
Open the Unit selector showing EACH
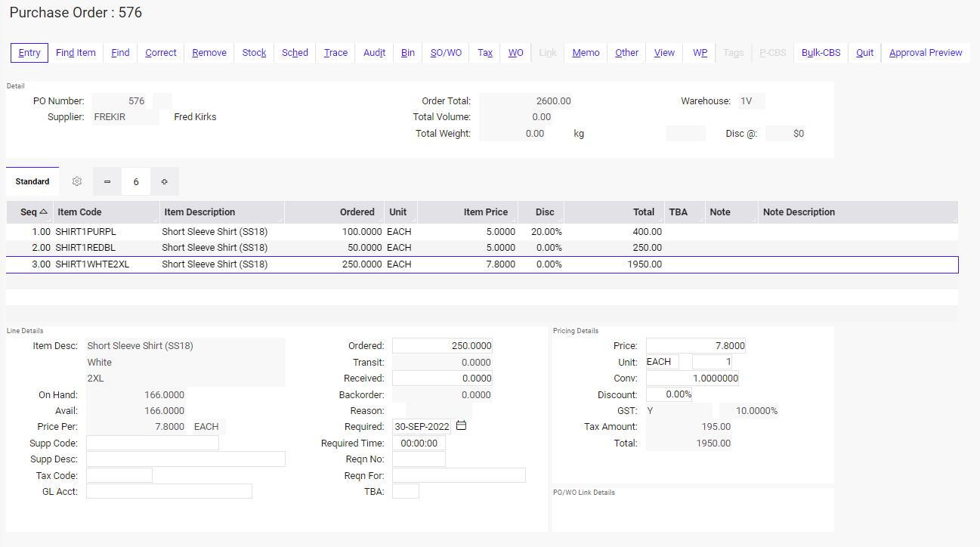point(662,361)
